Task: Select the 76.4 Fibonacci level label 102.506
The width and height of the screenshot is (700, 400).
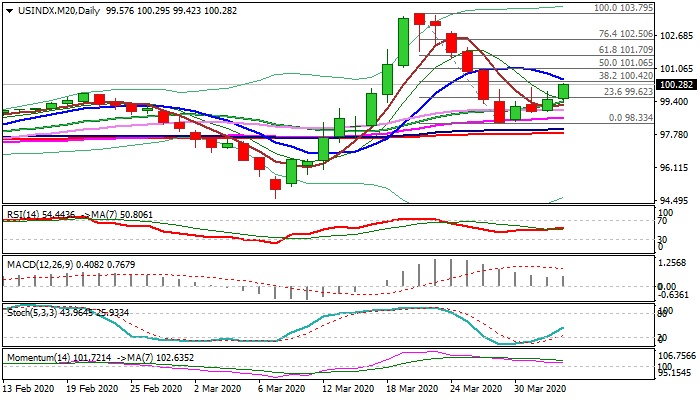Action: 625,34
